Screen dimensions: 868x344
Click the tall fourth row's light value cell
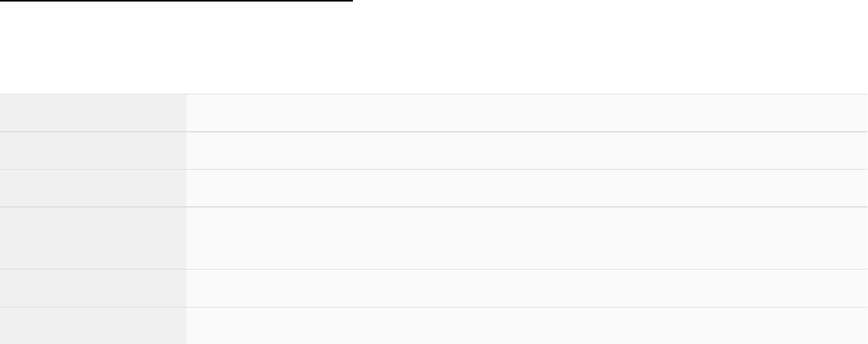click(526, 238)
